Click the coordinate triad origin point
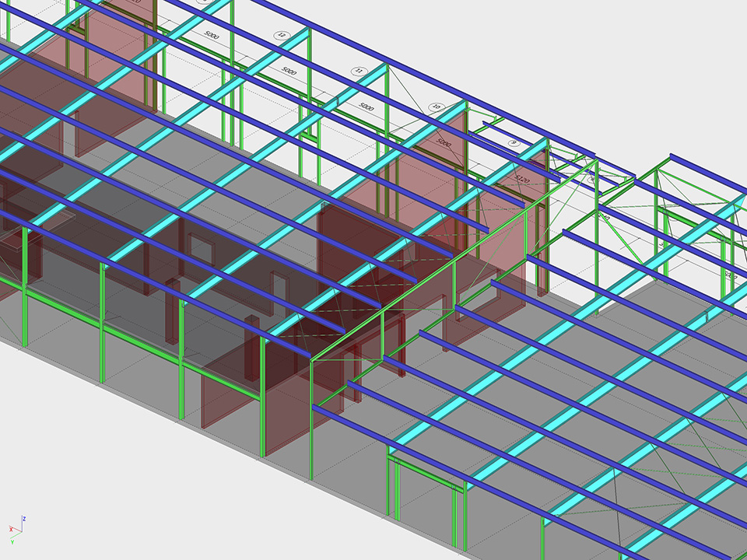This screenshot has width=747, height=560. click(21, 531)
